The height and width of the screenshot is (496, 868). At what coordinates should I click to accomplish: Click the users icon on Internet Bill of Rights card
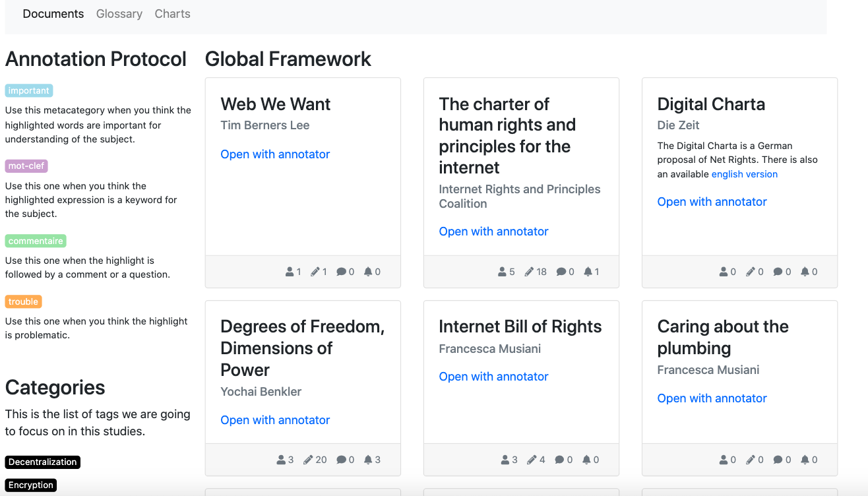coord(505,460)
